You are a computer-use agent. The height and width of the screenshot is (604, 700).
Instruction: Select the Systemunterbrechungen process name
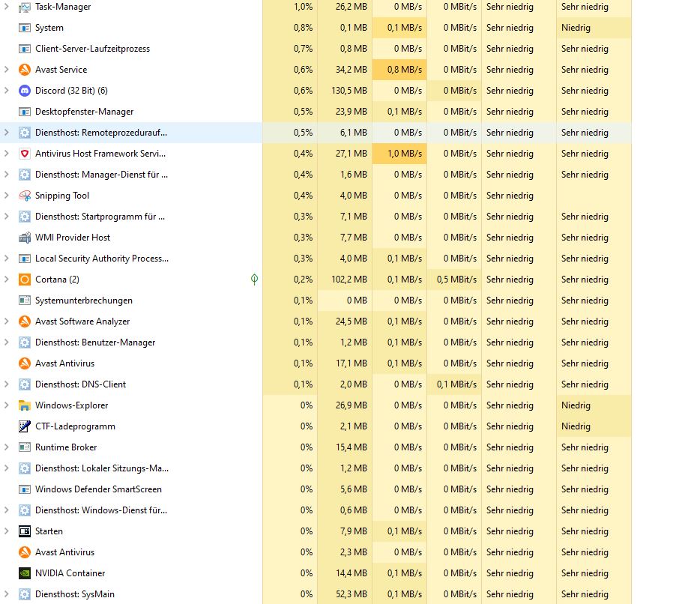coord(84,301)
